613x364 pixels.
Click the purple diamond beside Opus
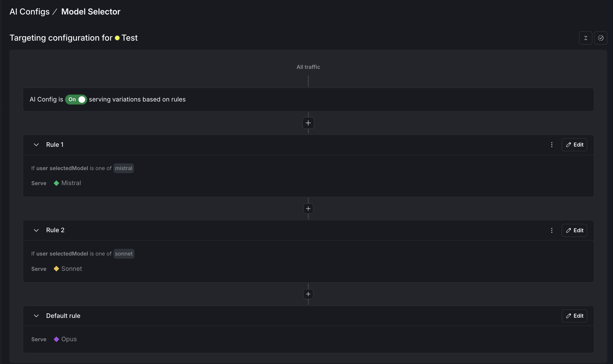click(56, 339)
